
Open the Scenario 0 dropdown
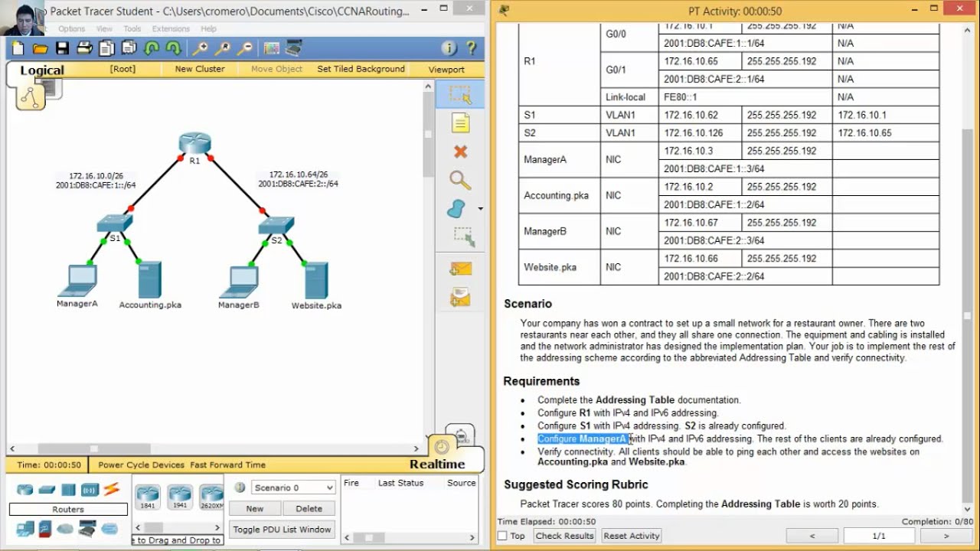coord(292,487)
